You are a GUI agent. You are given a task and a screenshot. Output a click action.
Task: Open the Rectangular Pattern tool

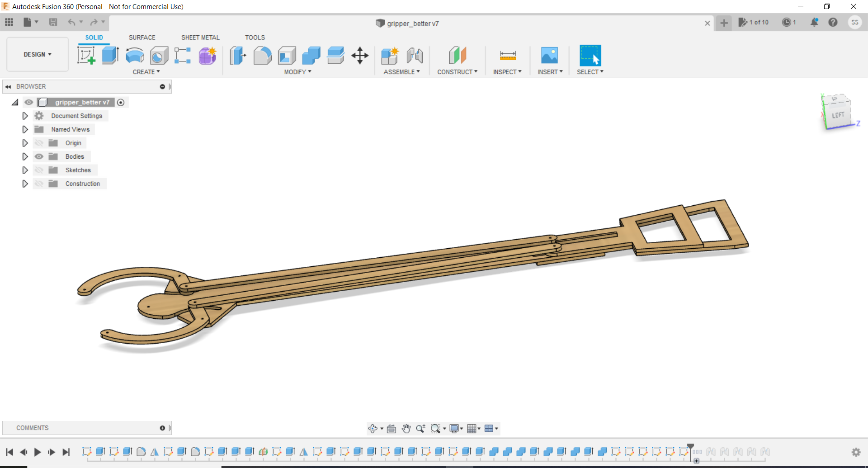tap(183, 56)
